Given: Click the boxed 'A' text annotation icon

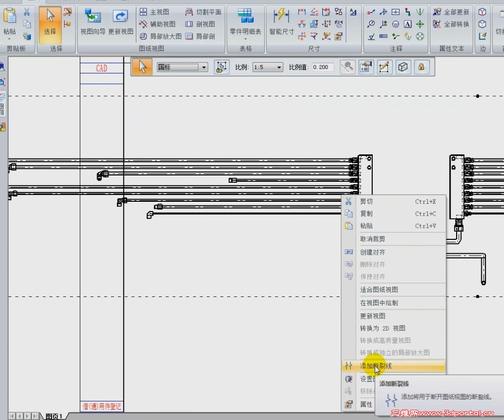Looking at the screenshot, I should (x=408, y=24).
